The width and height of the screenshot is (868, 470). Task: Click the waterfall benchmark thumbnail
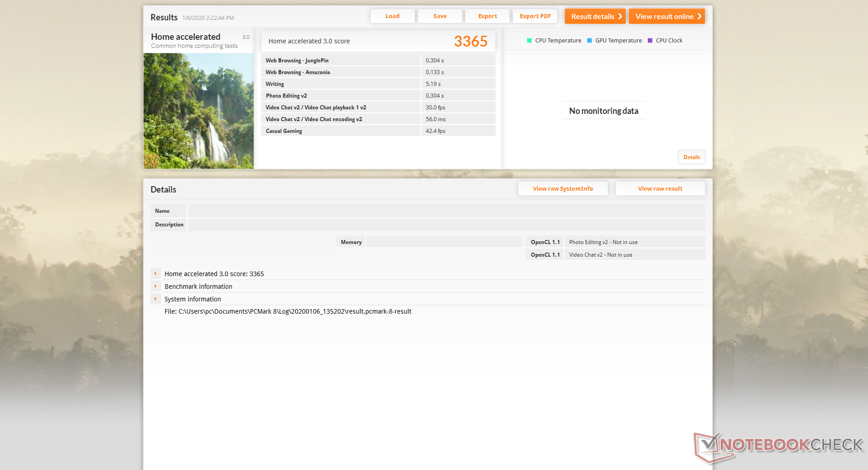click(x=198, y=111)
